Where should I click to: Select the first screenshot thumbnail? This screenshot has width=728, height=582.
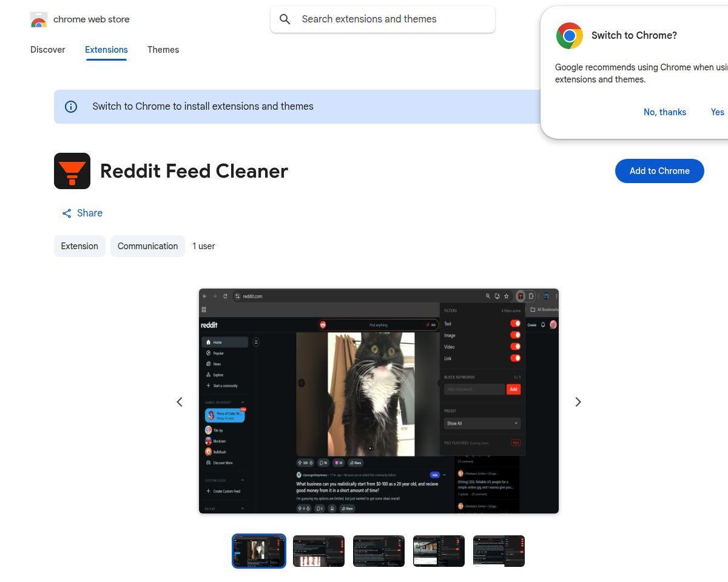[x=259, y=551]
